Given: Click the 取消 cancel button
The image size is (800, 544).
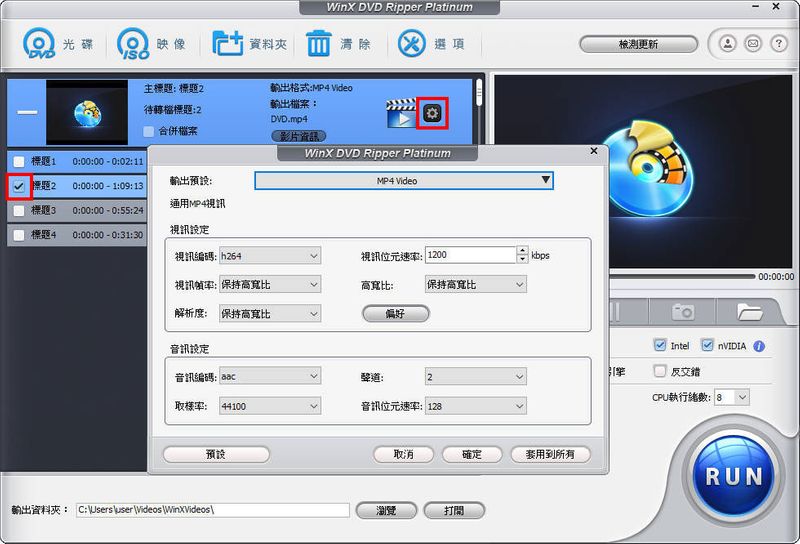Looking at the screenshot, I should tap(404, 454).
